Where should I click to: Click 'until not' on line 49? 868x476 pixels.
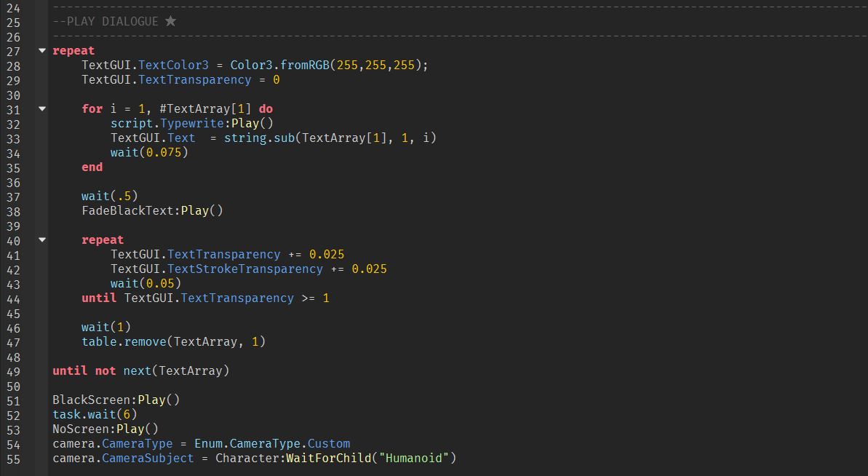coord(84,371)
